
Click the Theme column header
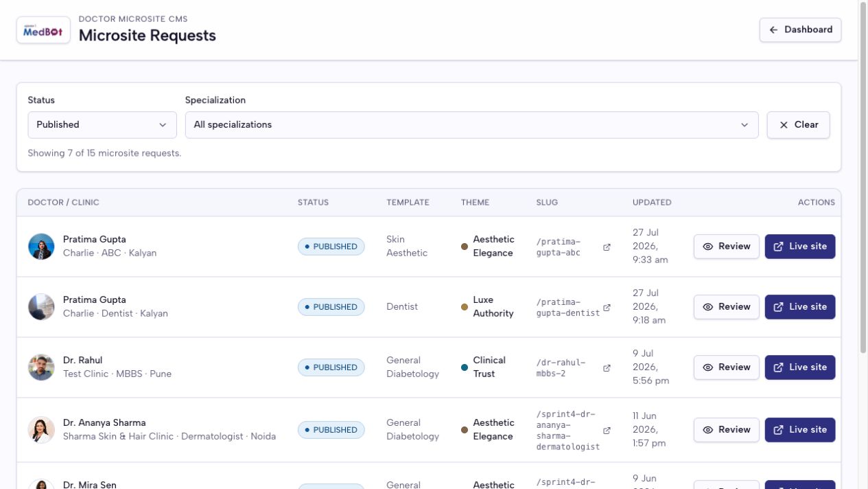pos(475,203)
